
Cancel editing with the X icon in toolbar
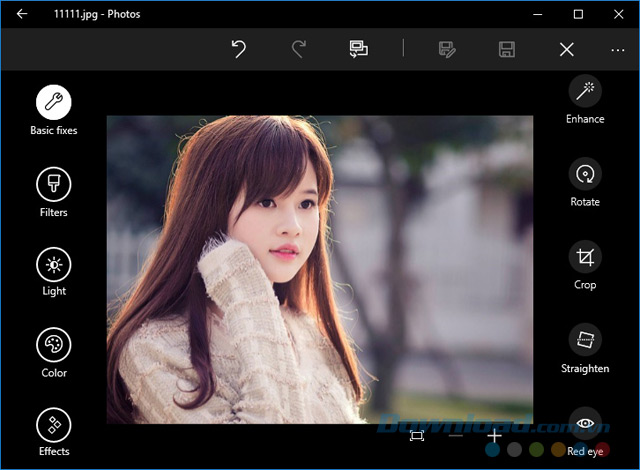pos(567,50)
